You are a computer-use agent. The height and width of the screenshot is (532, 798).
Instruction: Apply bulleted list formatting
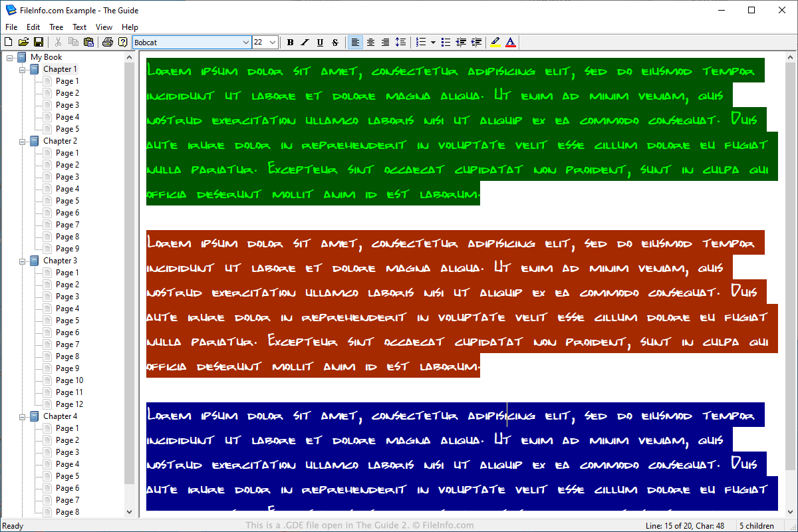[446, 42]
